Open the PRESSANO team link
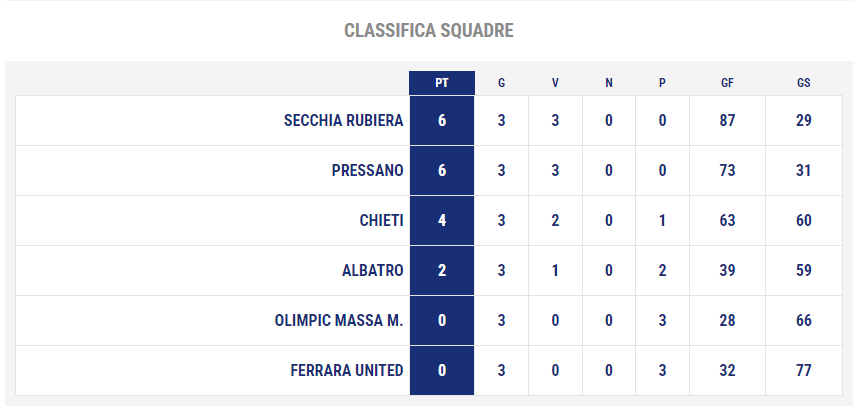Image resolution: width=862 pixels, height=412 pixels. click(367, 171)
